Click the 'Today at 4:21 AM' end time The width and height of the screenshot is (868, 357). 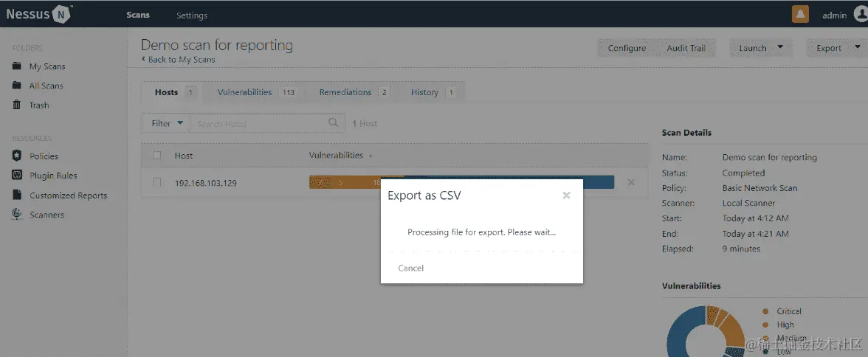[x=755, y=234]
